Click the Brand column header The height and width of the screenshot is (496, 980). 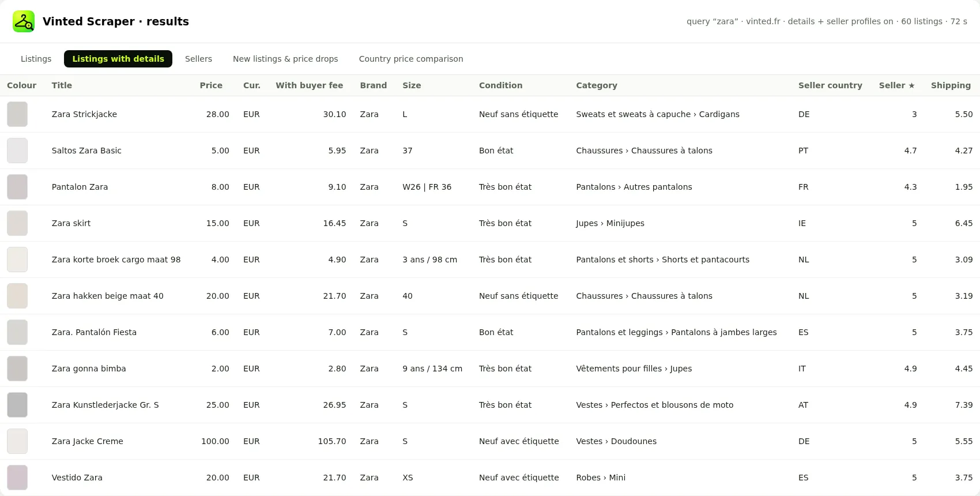[374, 85]
